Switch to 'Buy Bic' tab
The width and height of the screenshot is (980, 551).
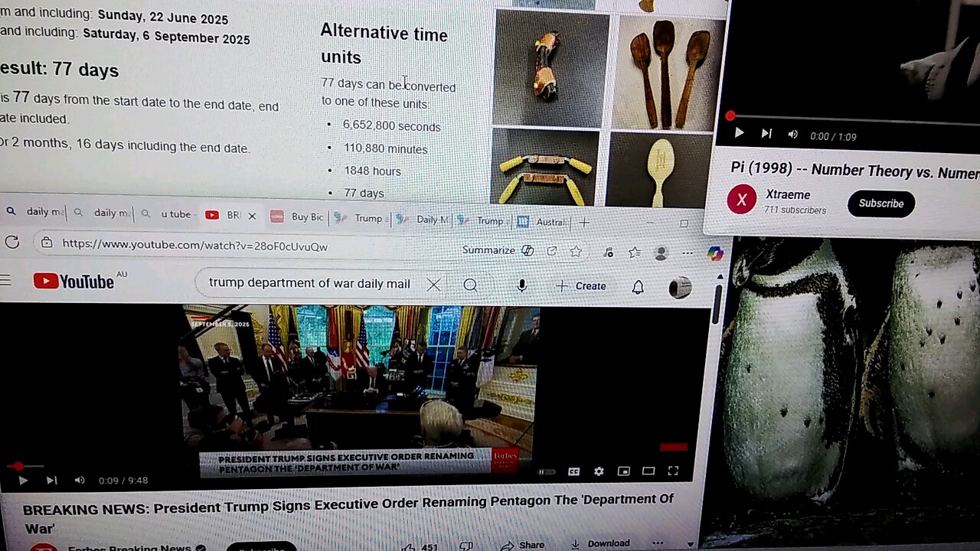click(x=299, y=217)
